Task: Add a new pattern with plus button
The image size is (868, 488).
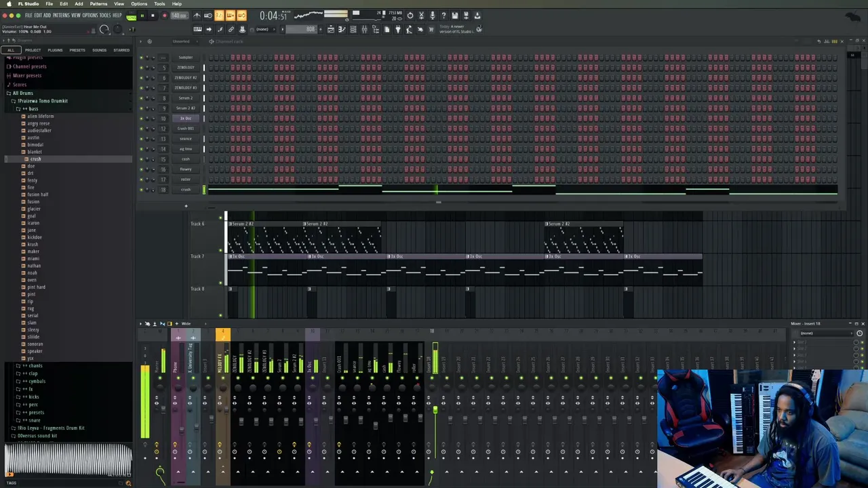Action: pos(321,29)
